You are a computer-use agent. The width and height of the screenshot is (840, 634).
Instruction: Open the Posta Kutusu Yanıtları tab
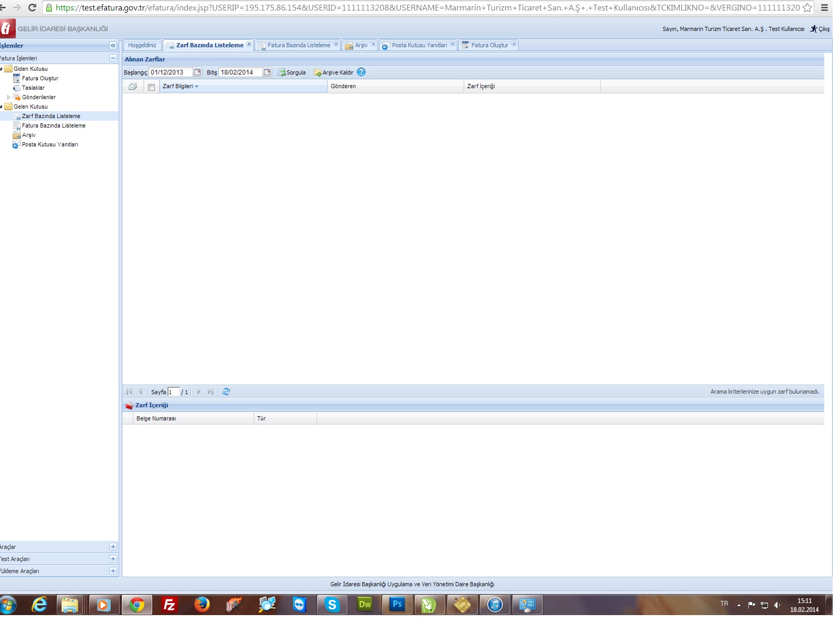coord(418,46)
